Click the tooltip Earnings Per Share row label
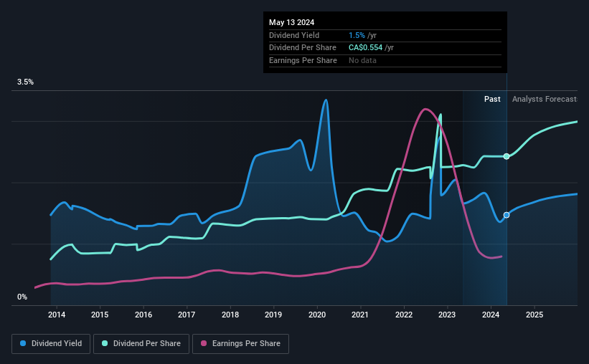Screen dimensions: 589x364 tap(303, 60)
